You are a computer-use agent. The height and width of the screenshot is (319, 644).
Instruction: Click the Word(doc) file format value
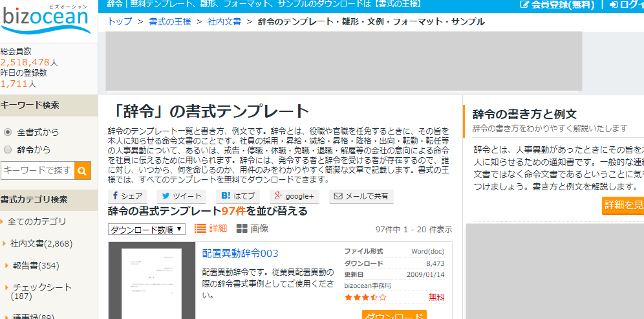pos(427,252)
